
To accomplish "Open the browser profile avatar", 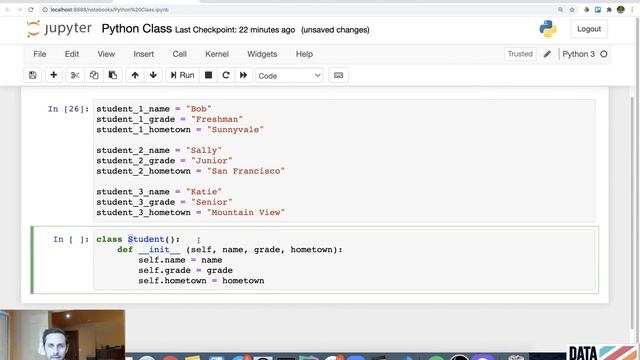I will coord(621,9).
